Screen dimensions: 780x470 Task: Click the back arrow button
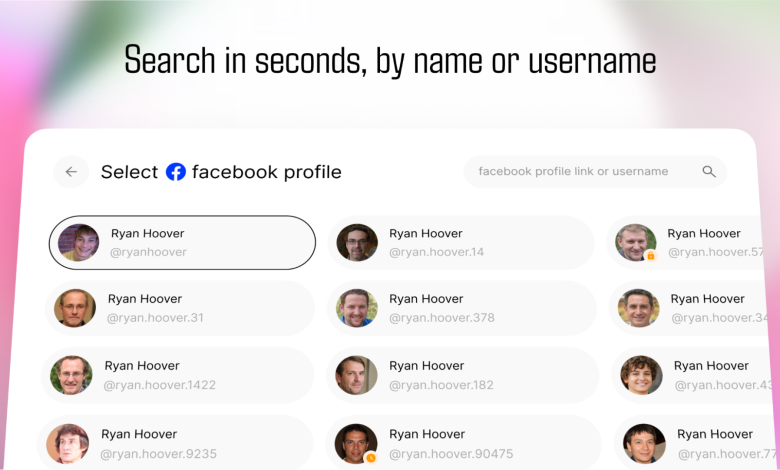coord(71,172)
